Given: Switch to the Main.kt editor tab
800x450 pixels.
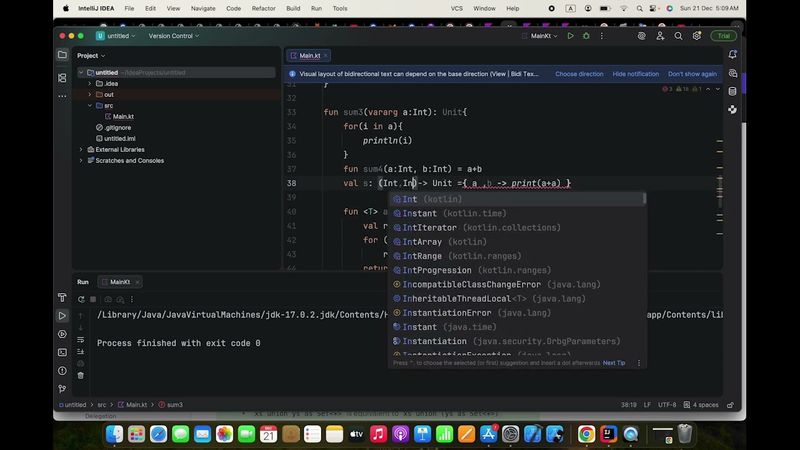Looking at the screenshot, I should tap(309, 55).
